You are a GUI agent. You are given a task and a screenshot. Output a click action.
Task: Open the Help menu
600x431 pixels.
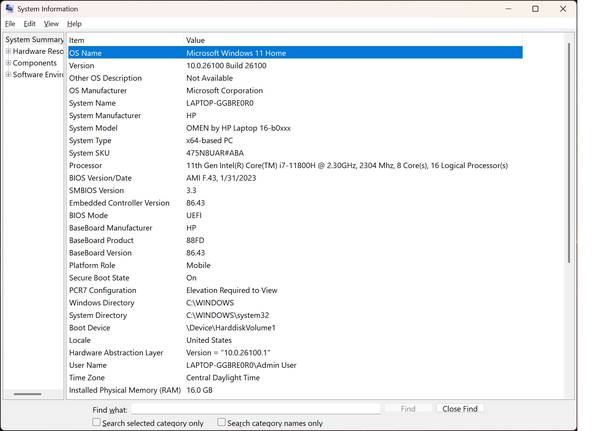click(x=74, y=24)
